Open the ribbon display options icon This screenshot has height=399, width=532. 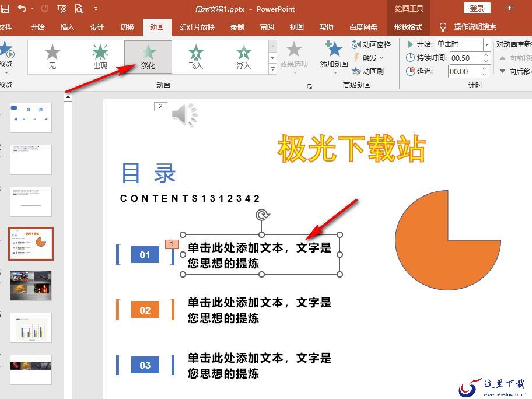(x=509, y=8)
